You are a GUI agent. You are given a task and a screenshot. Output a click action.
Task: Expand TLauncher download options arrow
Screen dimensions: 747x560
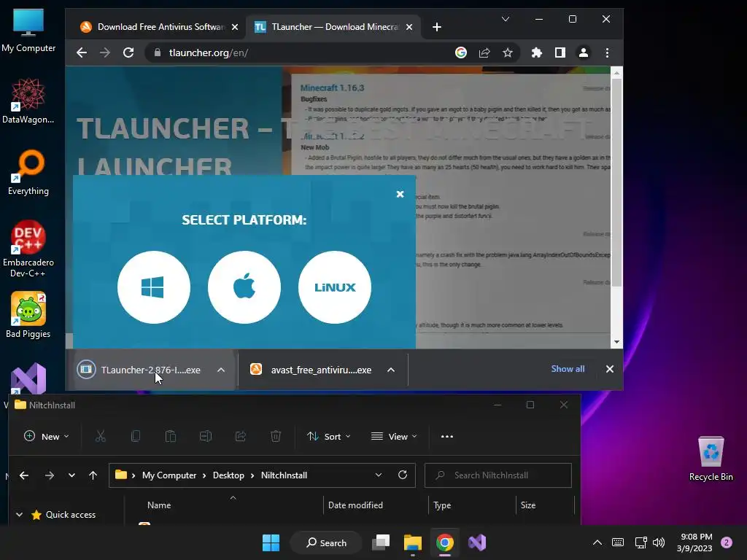tap(221, 370)
